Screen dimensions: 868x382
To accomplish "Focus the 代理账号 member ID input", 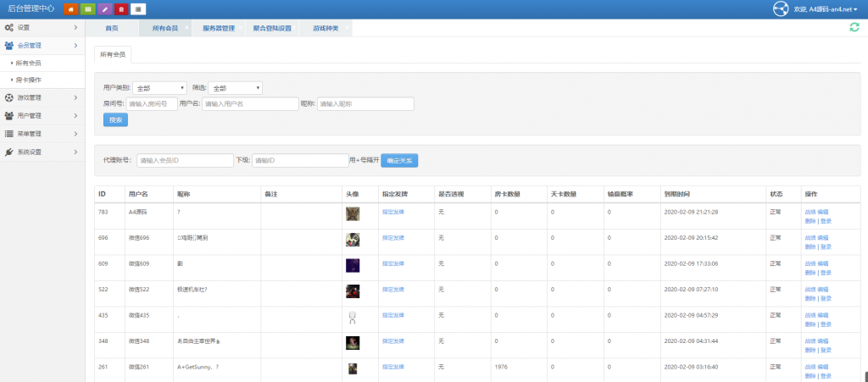I will (186, 160).
